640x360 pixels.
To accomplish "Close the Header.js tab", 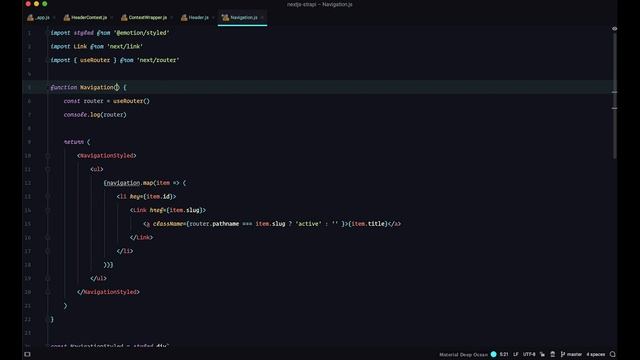I will click(x=213, y=18).
